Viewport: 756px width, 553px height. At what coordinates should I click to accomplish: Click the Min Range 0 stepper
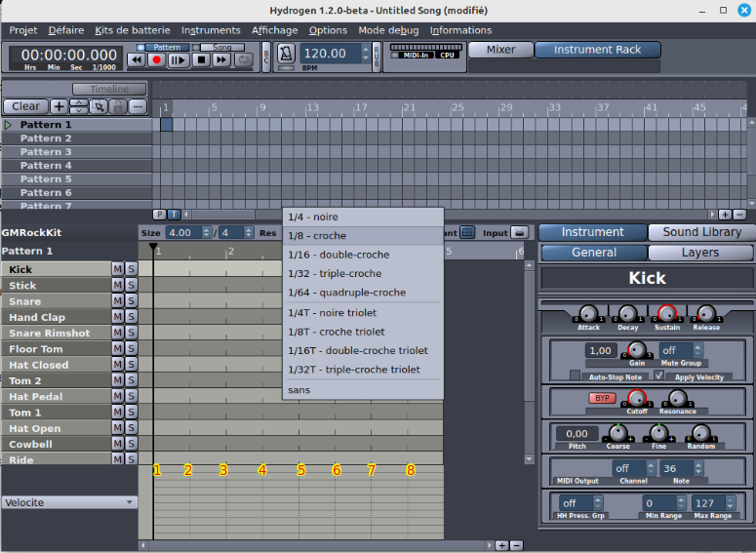point(681,503)
